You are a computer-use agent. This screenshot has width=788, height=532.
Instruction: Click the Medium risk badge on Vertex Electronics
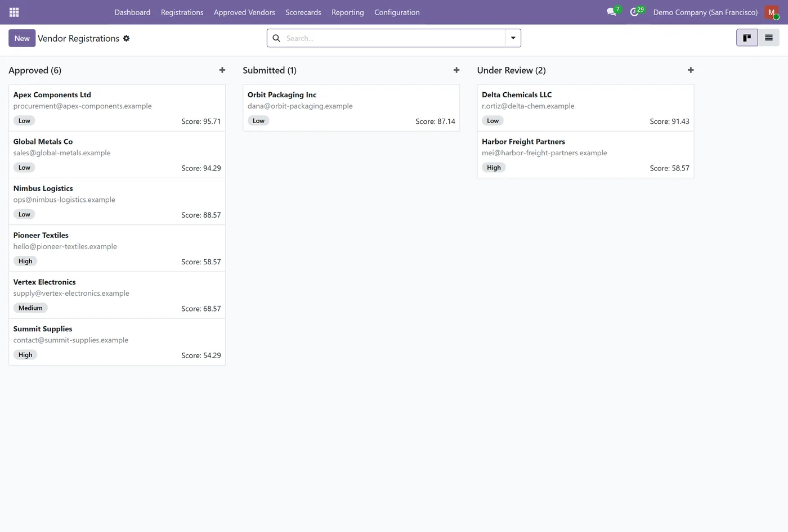pyautogui.click(x=30, y=308)
